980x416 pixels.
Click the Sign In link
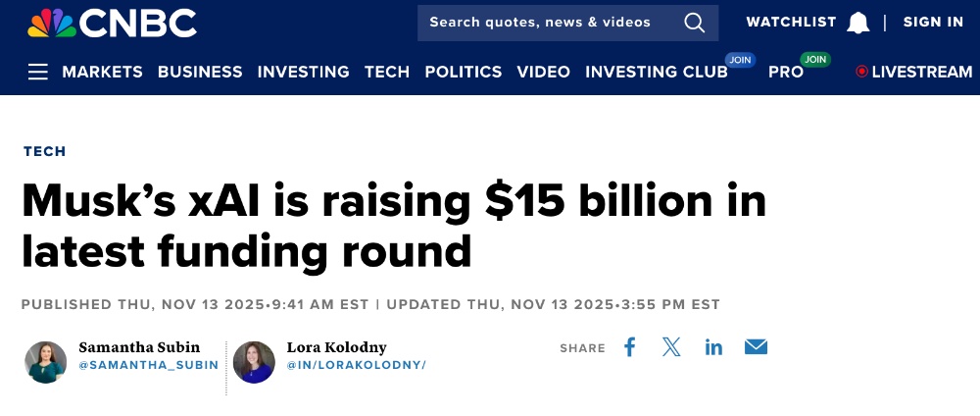coord(933,23)
